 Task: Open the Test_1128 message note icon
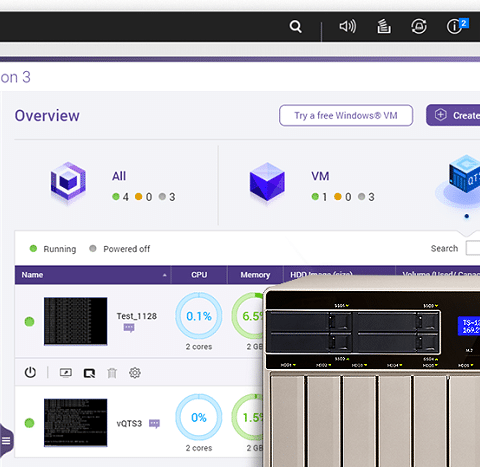point(129,328)
